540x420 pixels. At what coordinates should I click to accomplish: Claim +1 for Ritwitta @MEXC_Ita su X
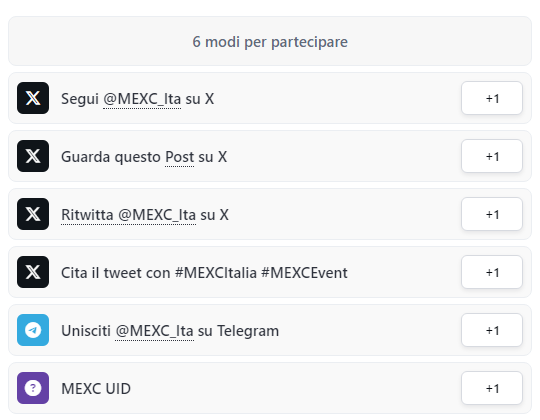click(492, 214)
